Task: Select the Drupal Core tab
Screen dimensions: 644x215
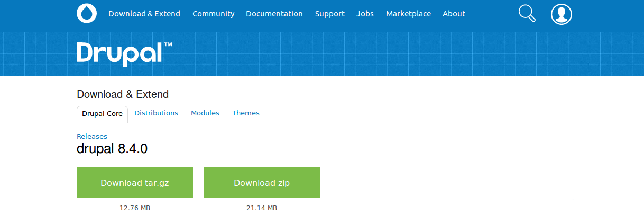Action: (102, 114)
